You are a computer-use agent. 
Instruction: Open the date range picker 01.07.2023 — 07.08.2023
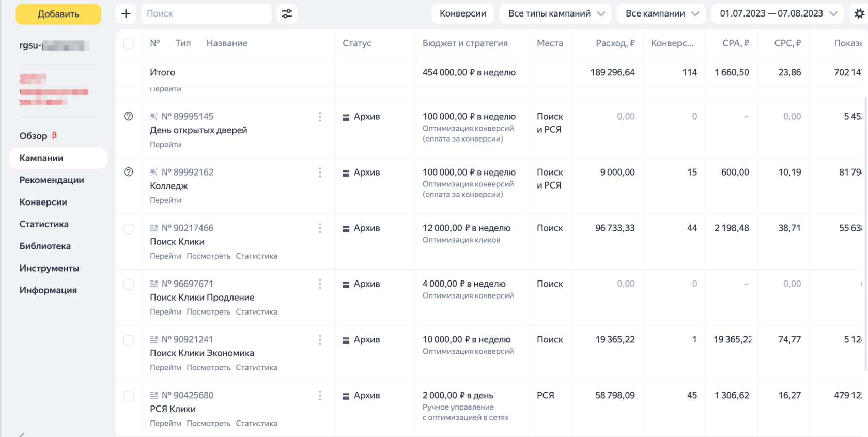778,14
